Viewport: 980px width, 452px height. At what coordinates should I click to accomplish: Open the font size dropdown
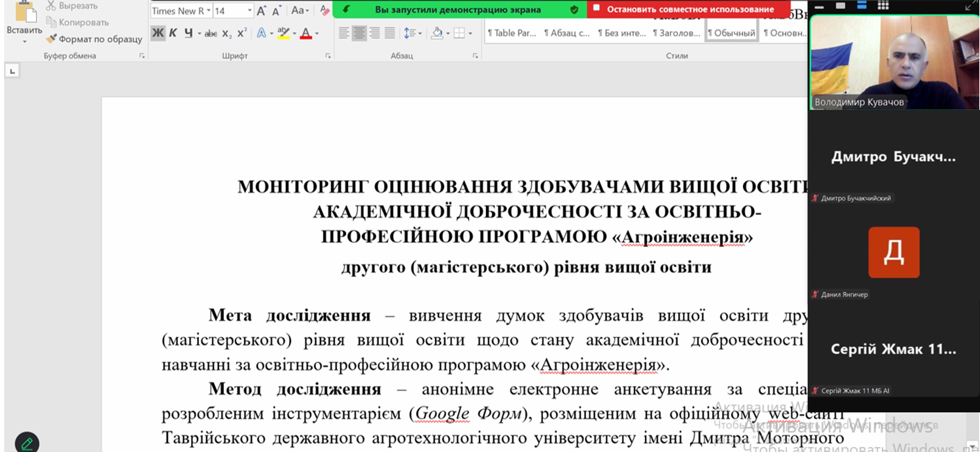(x=249, y=11)
